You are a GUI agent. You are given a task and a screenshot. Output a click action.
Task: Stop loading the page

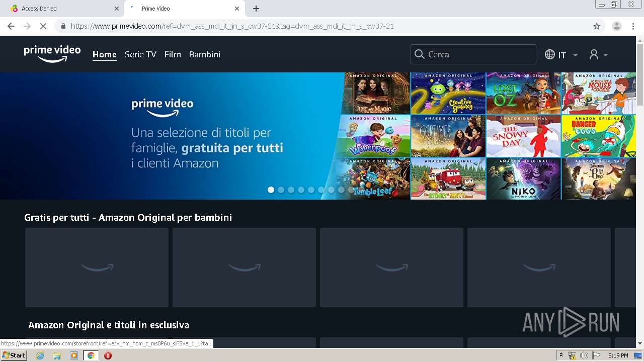click(x=43, y=26)
